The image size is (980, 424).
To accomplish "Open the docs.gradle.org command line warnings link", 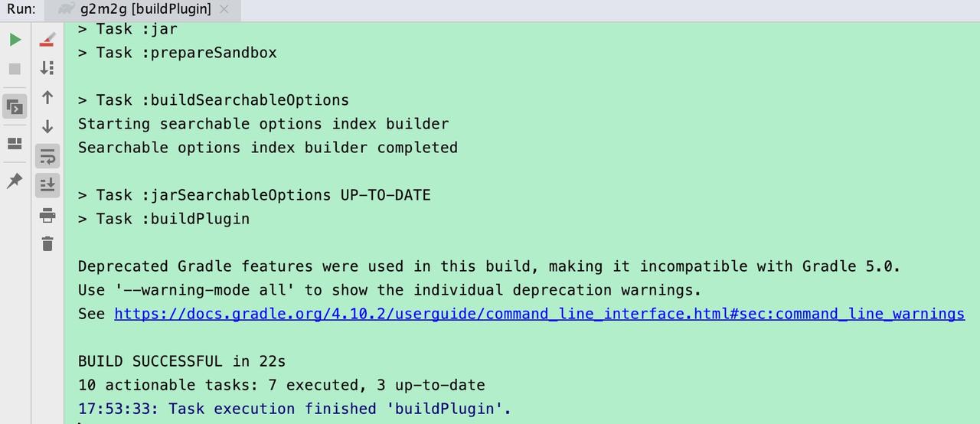I will coord(539,314).
